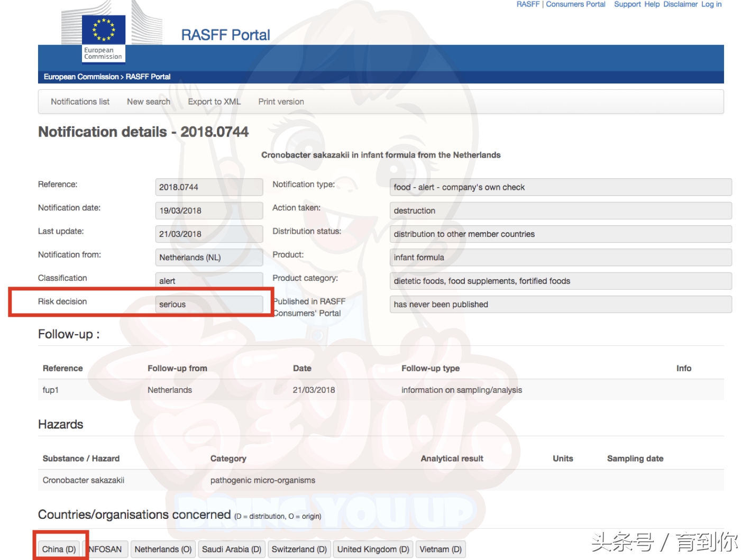Click the Risk decision field showing serious

(x=209, y=304)
